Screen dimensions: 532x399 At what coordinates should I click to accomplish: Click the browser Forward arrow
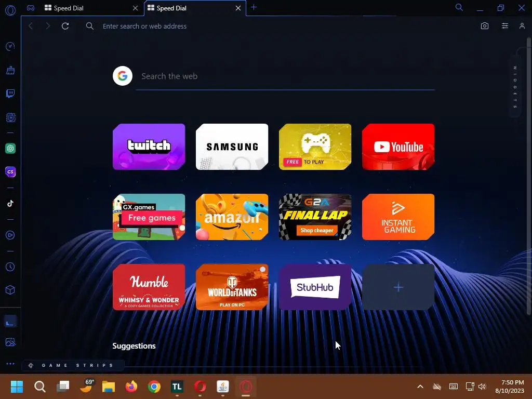tap(48, 26)
